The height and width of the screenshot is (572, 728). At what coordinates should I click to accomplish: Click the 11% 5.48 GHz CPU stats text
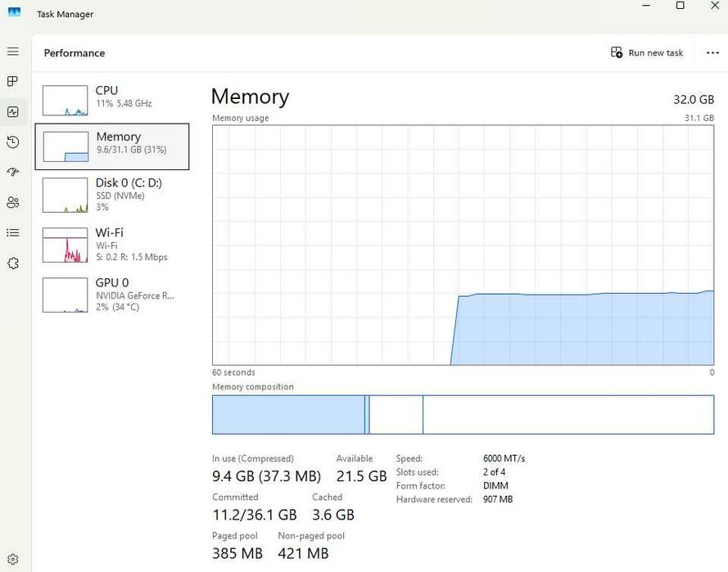pos(124,103)
